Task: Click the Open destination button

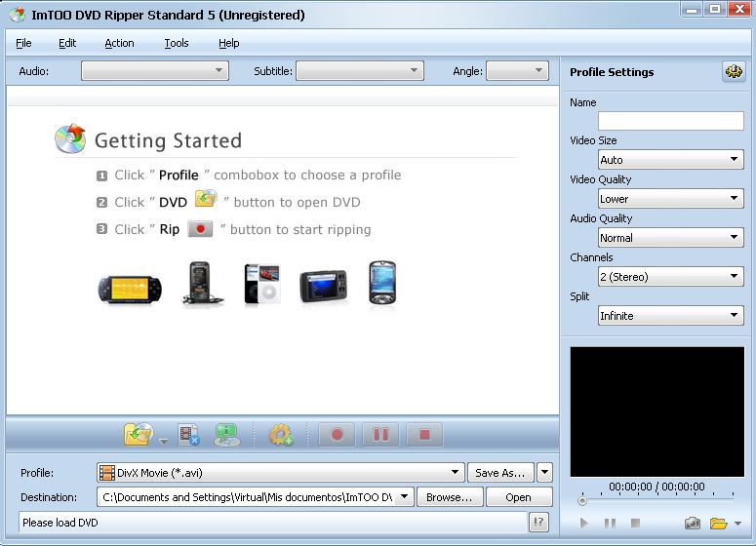Action: click(519, 497)
